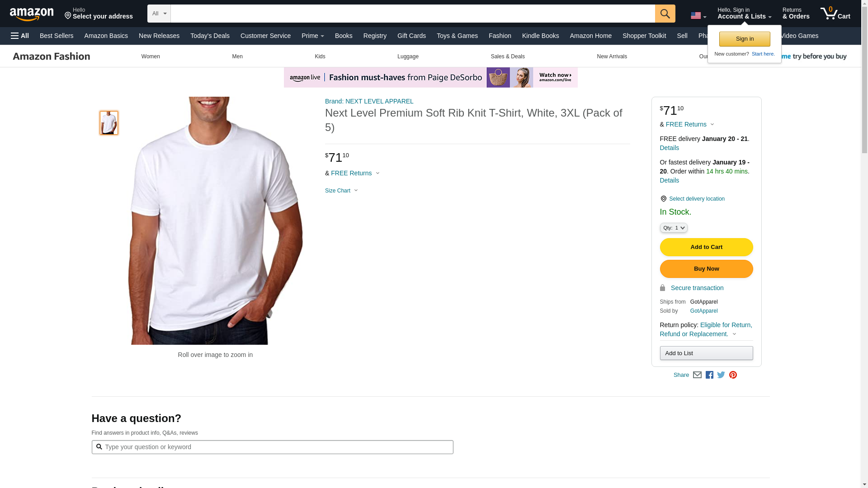Share product on Twitter icon
This screenshot has width=868, height=488.
pyautogui.click(x=721, y=375)
